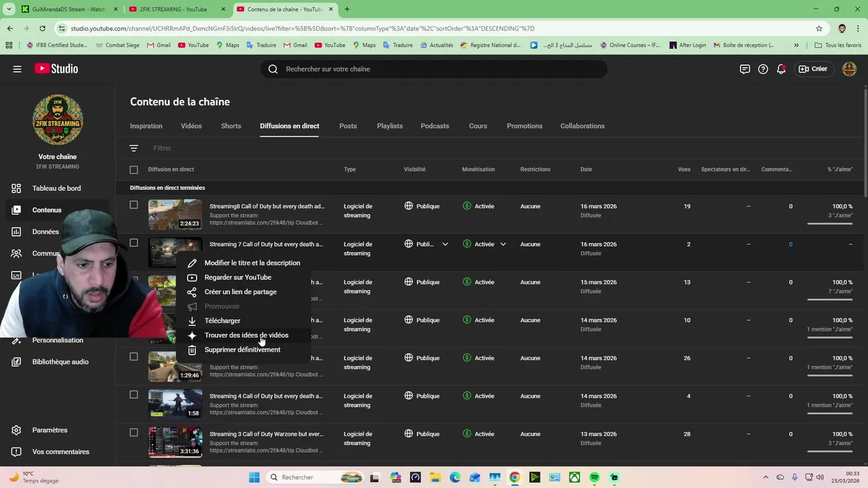Viewport: 868px width, 488px height.
Task: Open the Streaming8 thumbnail showing 2:24:23
Action: pyautogui.click(x=175, y=214)
